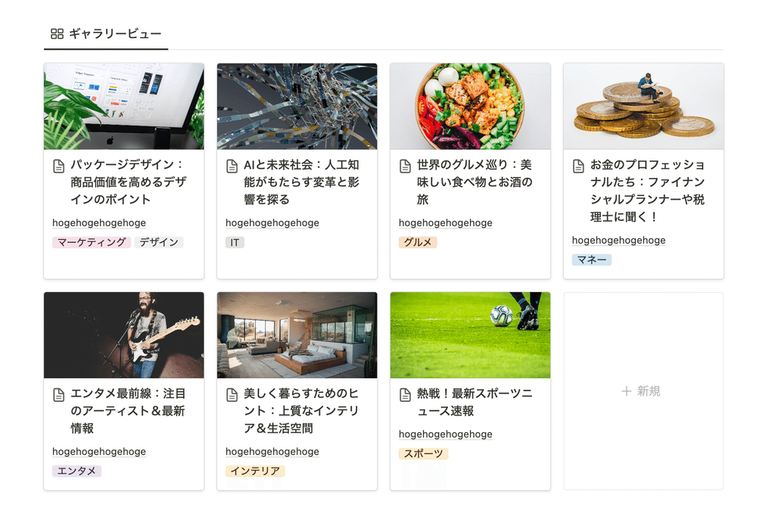Click the グルメ tag

(418, 242)
